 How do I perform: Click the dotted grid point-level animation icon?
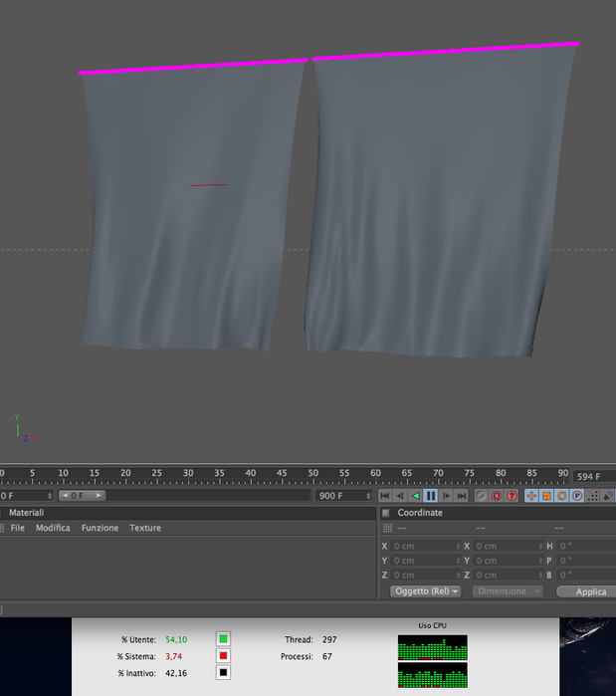click(592, 496)
